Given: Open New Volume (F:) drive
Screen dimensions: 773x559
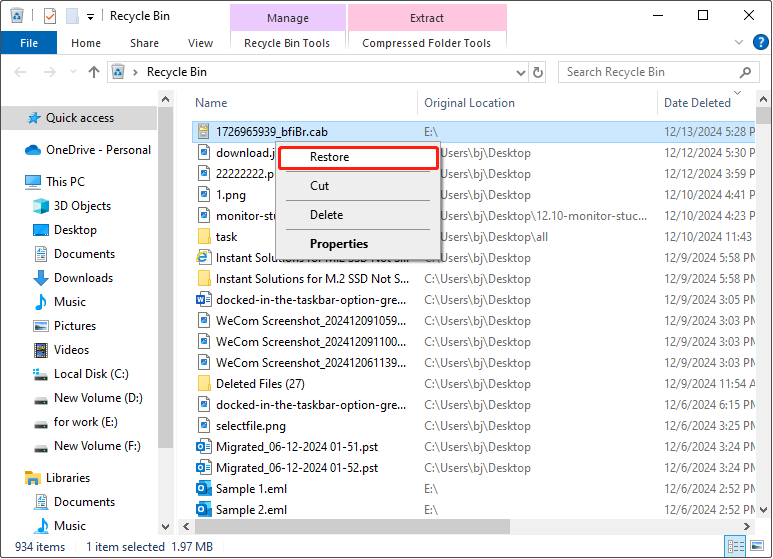Looking at the screenshot, I should 97,446.
